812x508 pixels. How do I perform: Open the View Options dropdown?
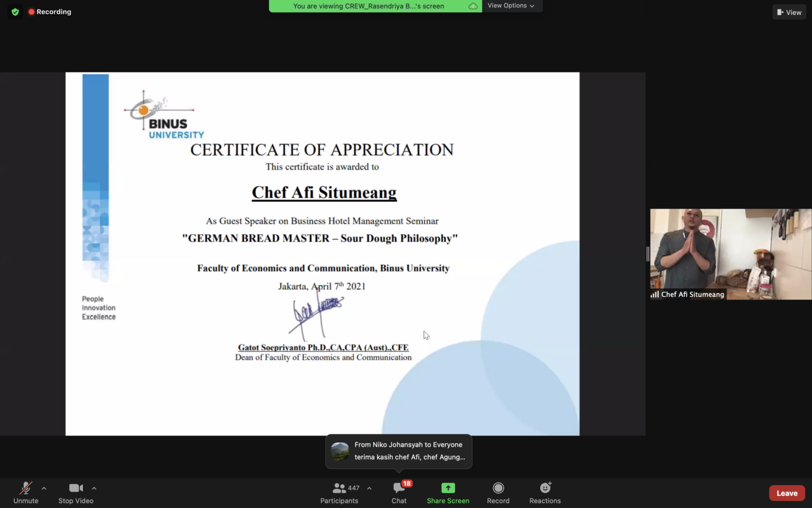click(x=511, y=6)
